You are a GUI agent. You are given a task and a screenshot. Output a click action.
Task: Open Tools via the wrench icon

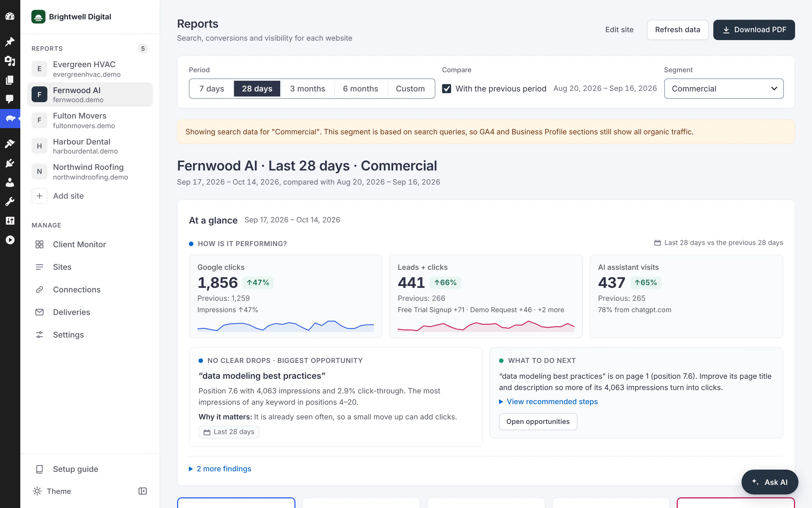pos(10,202)
